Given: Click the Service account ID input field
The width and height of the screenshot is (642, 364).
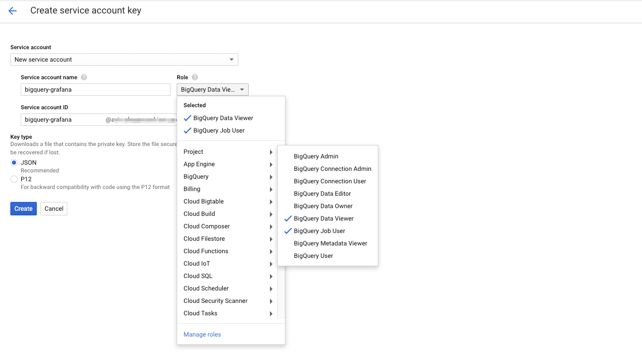Looking at the screenshot, I should (98, 120).
